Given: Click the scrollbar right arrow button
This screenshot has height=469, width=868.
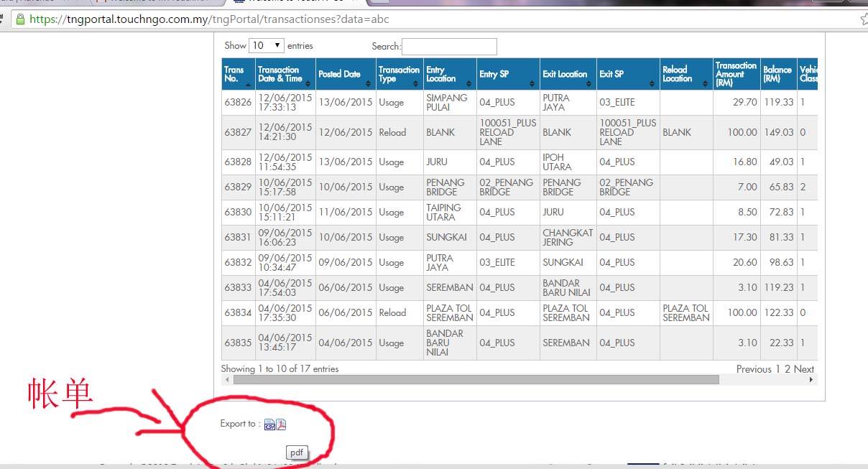Looking at the screenshot, I should click(x=811, y=379).
